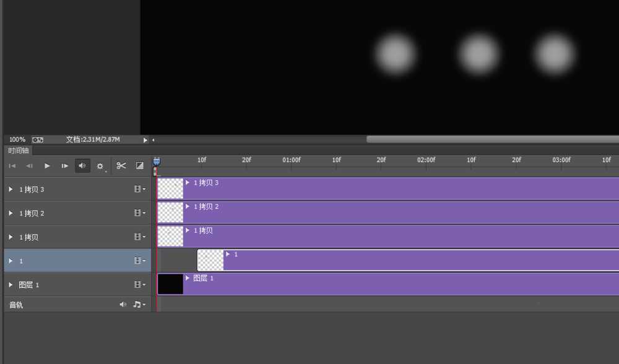The width and height of the screenshot is (619, 364).
Task: Open the timeline playback settings gear
Action: (x=100, y=166)
